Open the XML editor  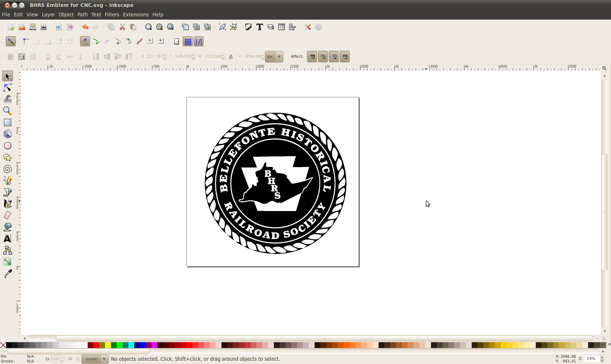pos(281,27)
